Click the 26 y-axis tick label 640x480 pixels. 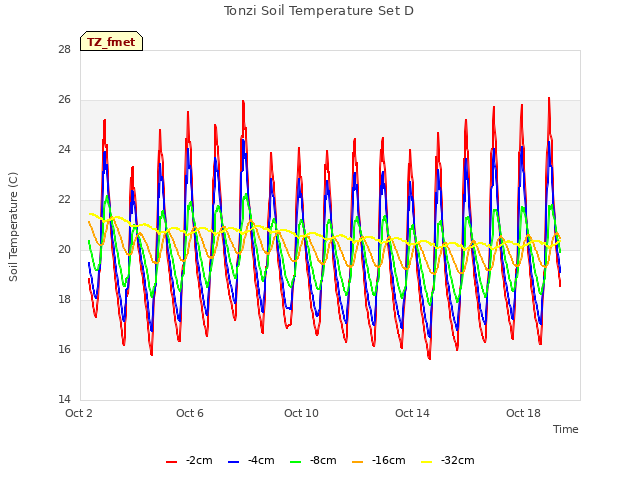point(64,100)
